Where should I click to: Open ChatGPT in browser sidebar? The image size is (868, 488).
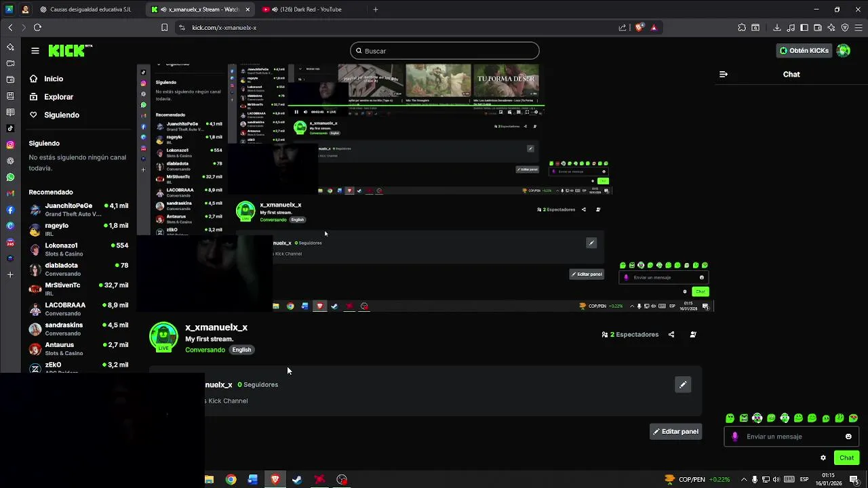10,161
